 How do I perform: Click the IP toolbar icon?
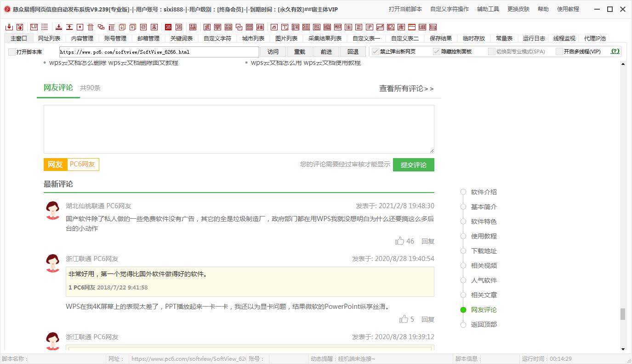pyautogui.click(x=370, y=27)
